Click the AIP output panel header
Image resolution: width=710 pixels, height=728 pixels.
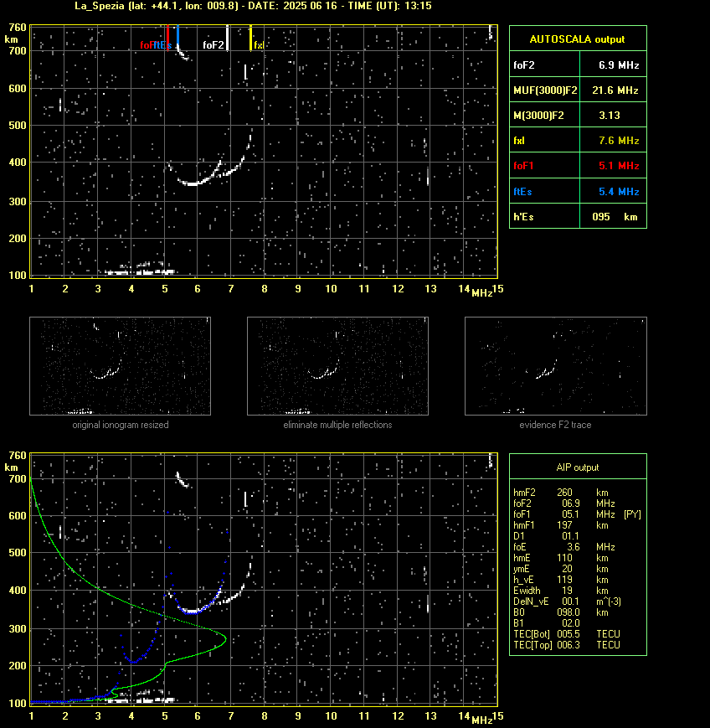click(578, 467)
